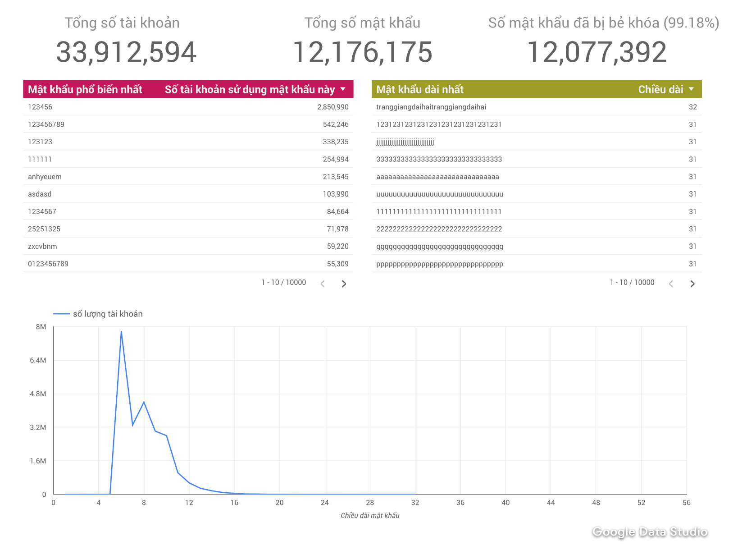The width and height of the screenshot is (756, 550).
Task: Click the length value 32 cell
Action: click(x=693, y=107)
